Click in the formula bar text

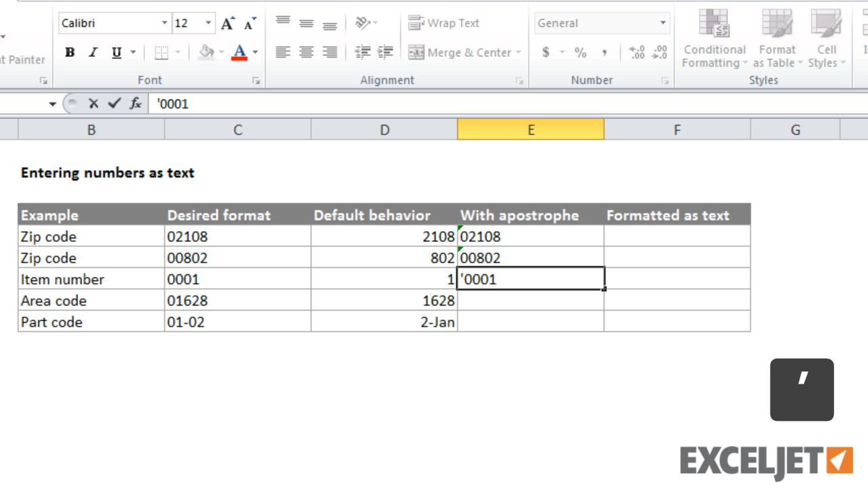173,104
